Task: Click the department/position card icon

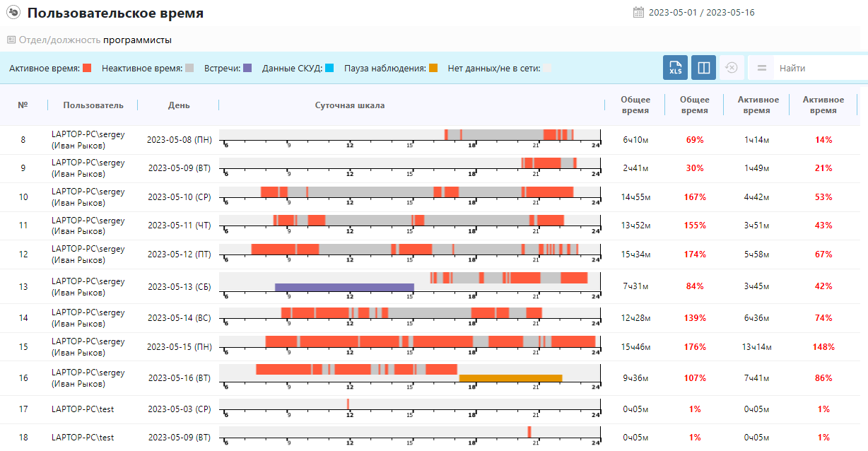Action: 11,40
